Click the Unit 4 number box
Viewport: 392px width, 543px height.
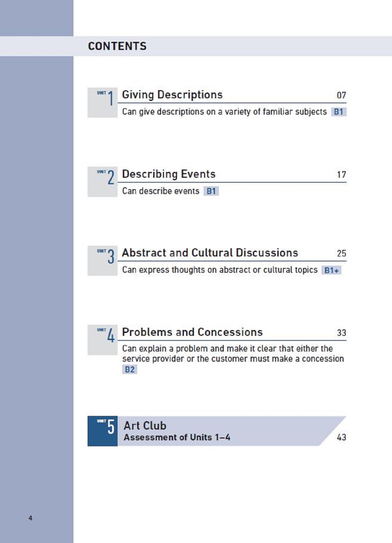coord(103,340)
